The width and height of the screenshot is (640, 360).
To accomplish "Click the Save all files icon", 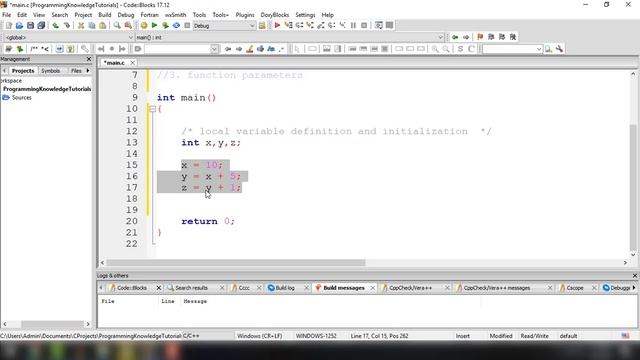I will pos(41,25).
